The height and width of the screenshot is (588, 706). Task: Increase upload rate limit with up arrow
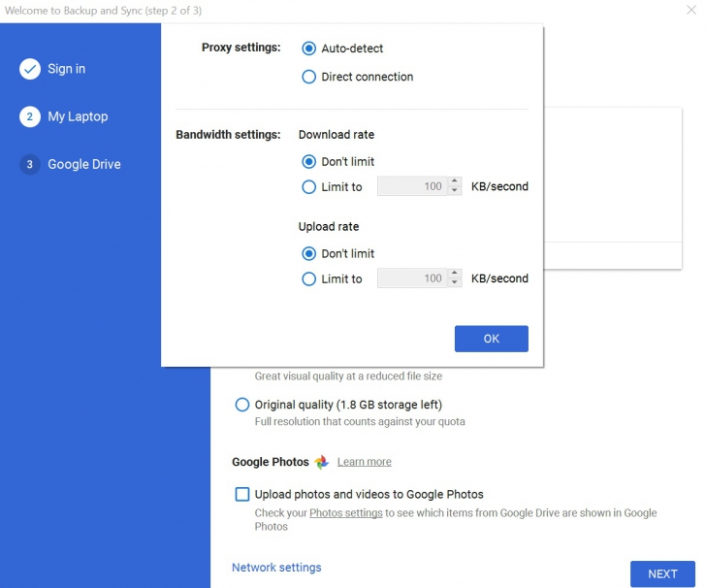[454, 273]
